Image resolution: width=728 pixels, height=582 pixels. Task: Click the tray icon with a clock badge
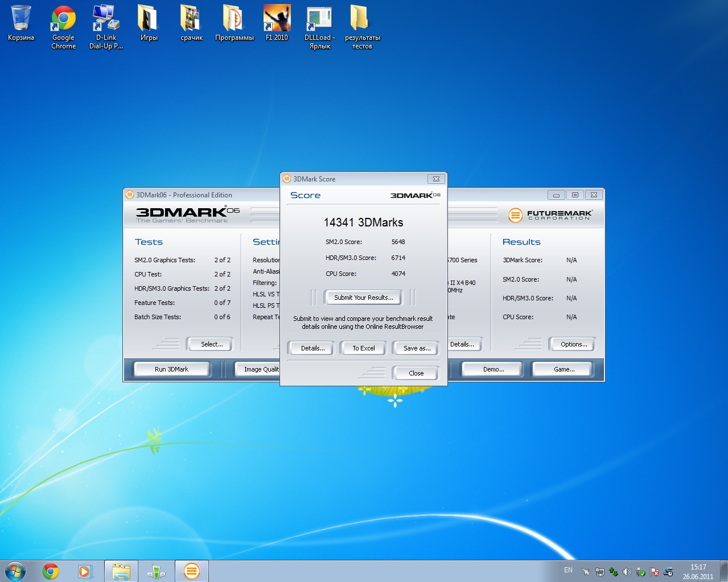click(668, 572)
